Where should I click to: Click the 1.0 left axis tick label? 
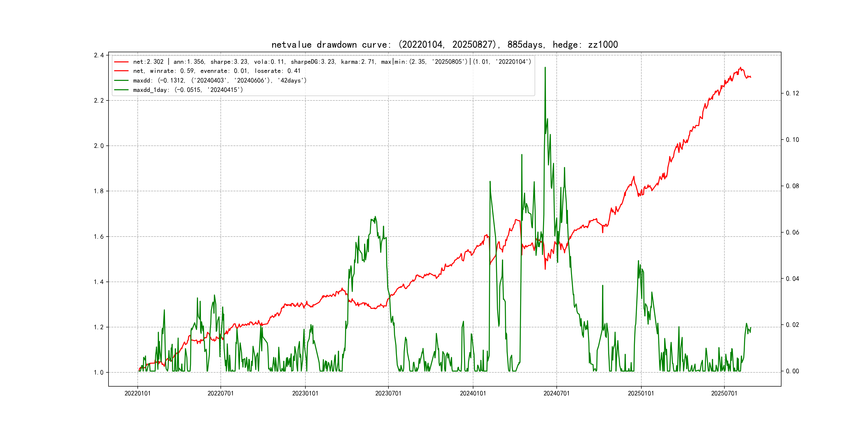(99, 372)
